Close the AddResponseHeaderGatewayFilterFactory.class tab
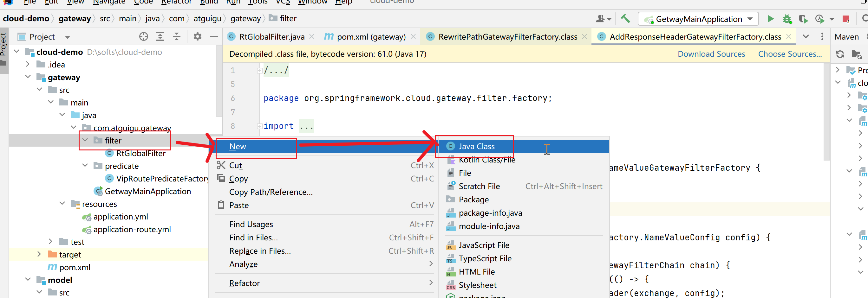The image size is (868, 298). [x=788, y=37]
